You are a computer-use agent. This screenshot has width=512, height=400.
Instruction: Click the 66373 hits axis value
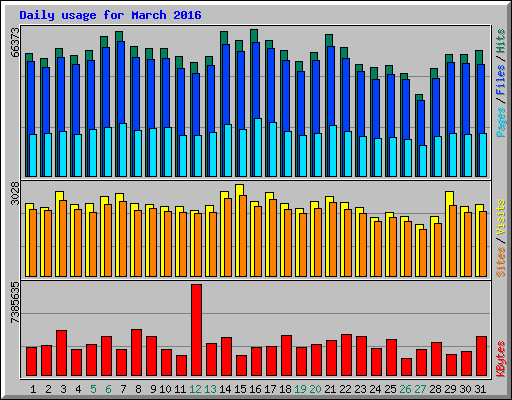pyautogui.click(x=15, y=42)
